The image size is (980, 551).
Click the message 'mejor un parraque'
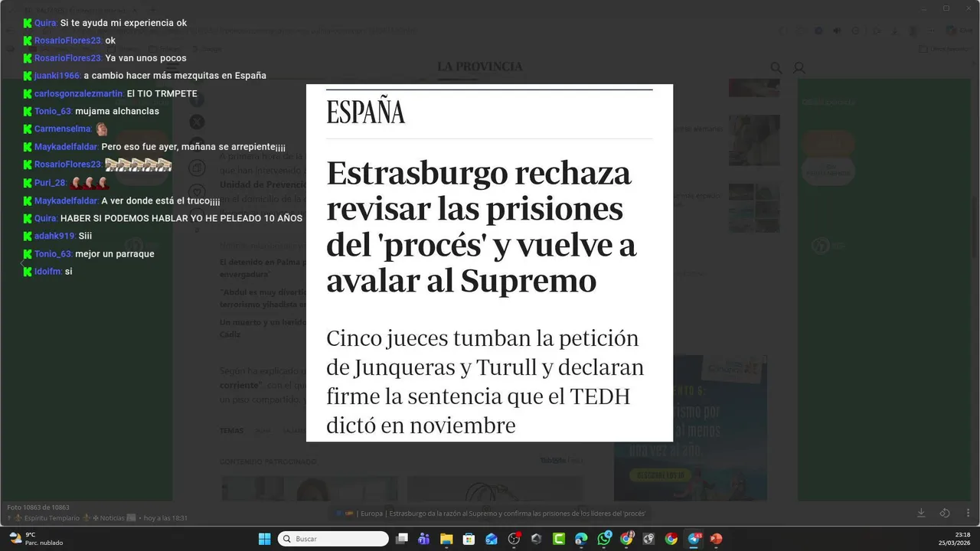pos(115,254)
